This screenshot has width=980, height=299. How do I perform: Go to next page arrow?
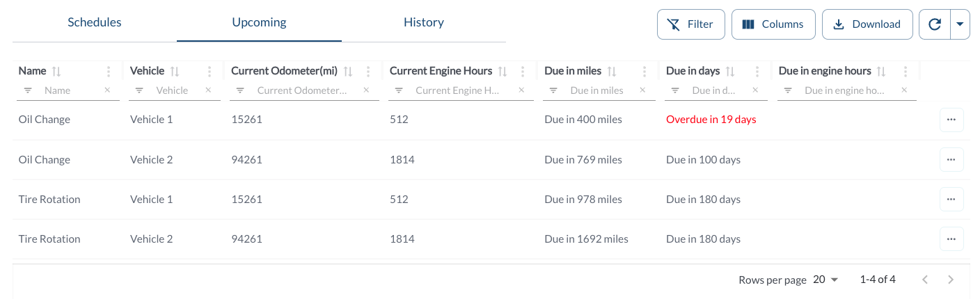pyautogui.click(x=951, y=280)
